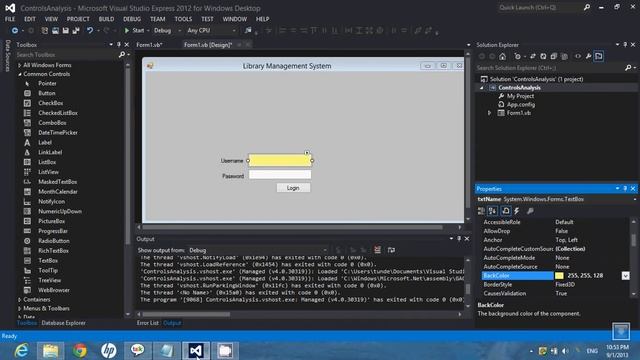Toggle auto-hide pin on Solution Explorer panel

tap(625, 44)
